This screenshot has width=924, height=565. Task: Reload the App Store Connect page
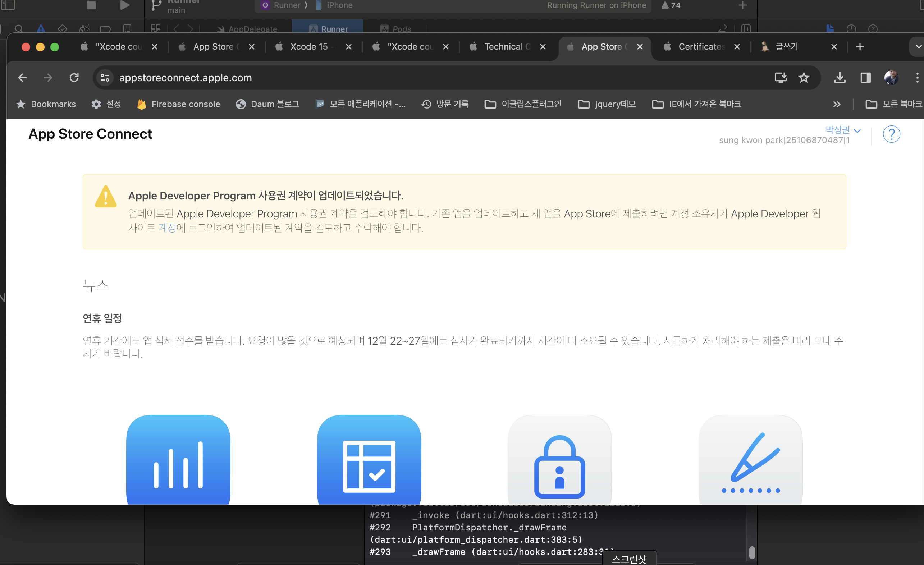[x=74, y=78]
